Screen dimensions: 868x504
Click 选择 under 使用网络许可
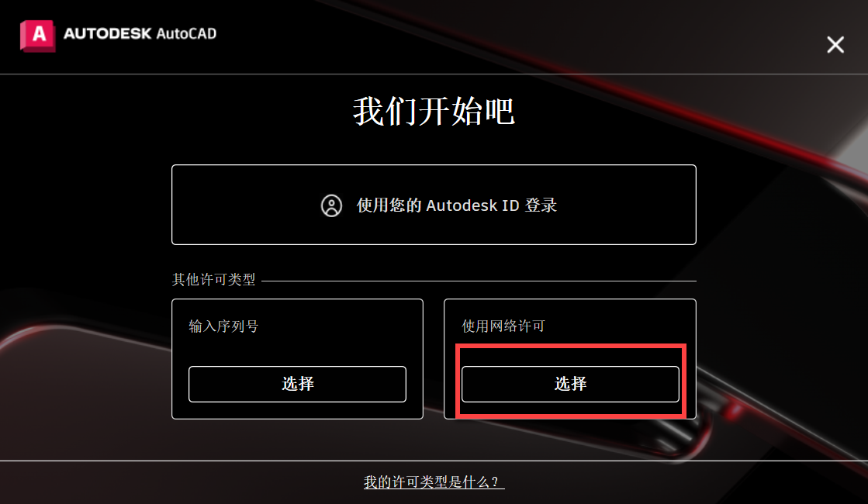[x=570, y=384]
